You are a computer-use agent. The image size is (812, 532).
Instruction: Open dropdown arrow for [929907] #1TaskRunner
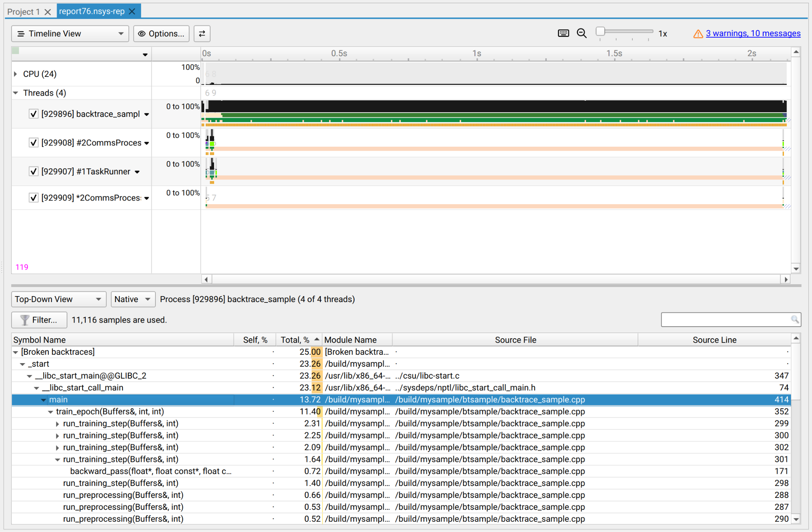click(137, 172)
